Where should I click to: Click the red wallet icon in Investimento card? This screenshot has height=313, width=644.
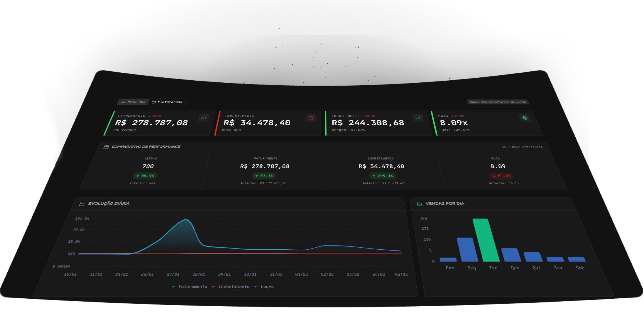click(311, 118)
